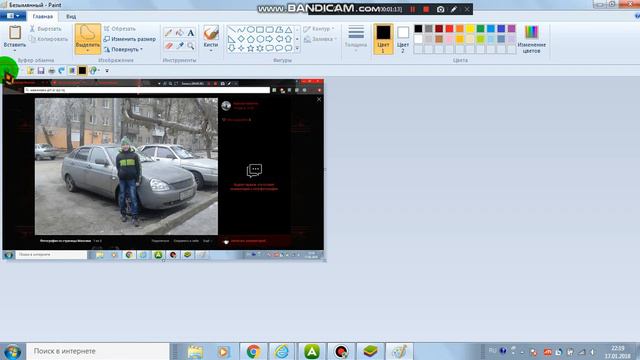Click the Поиск в интернете search field
640x360 pixels.
pos(98,351)
